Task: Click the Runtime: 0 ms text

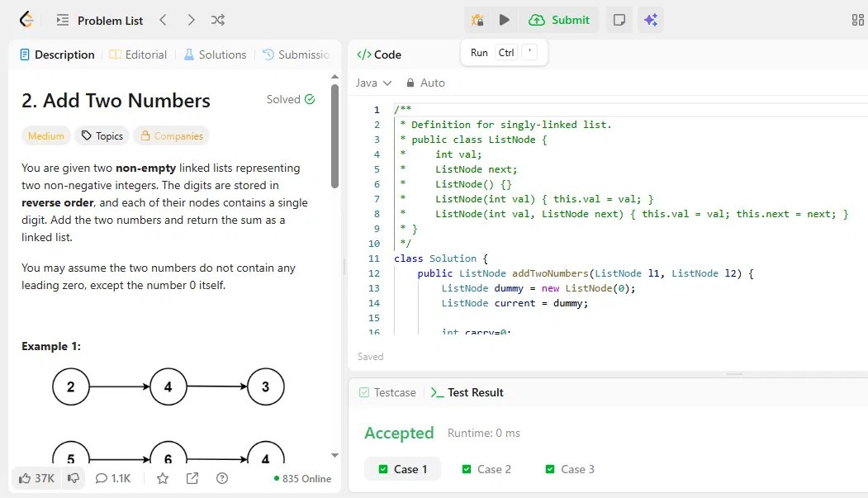Action: click(x=484, y=433)
